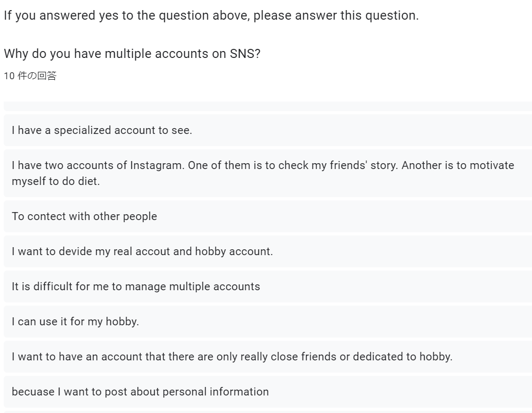Click response about two accounts of Instagram

pyautogui.click(x=268, y=173)
